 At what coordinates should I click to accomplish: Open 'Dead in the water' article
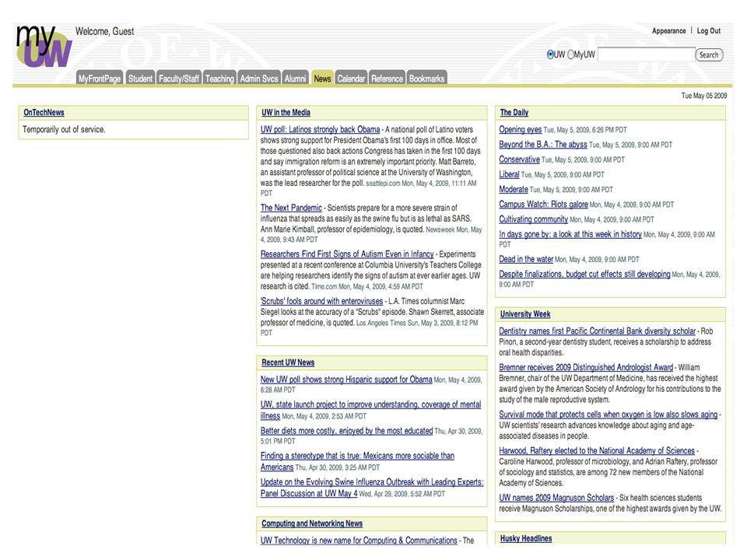click(x=526, y=259)
